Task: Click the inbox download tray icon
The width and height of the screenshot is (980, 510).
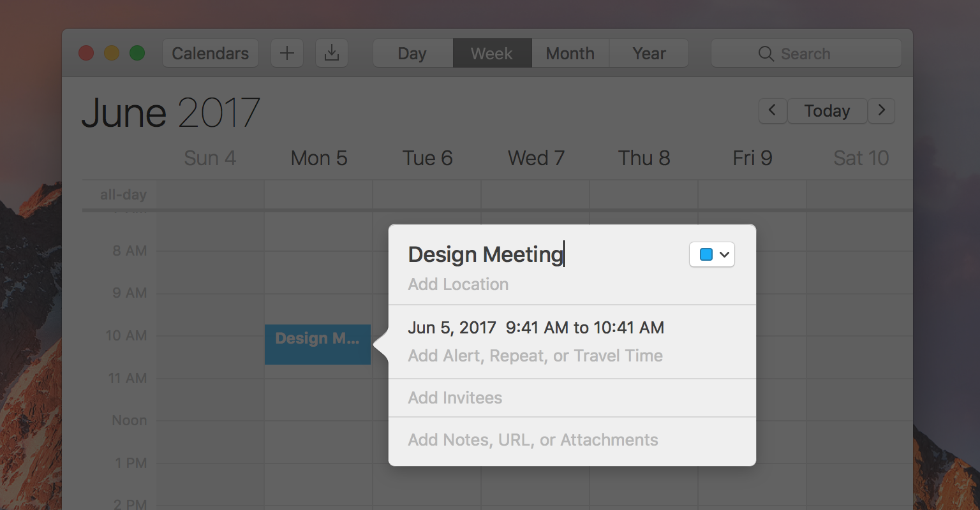Action: [x=332, y=54]
